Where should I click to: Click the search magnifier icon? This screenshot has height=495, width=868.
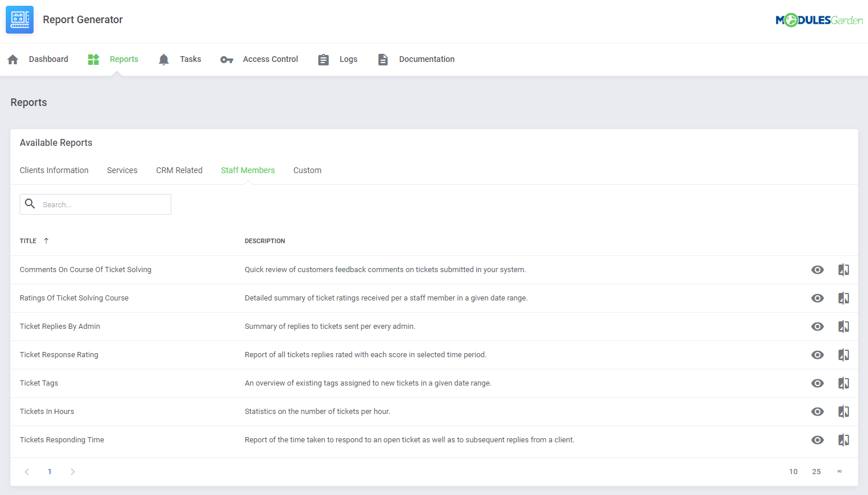30,204
